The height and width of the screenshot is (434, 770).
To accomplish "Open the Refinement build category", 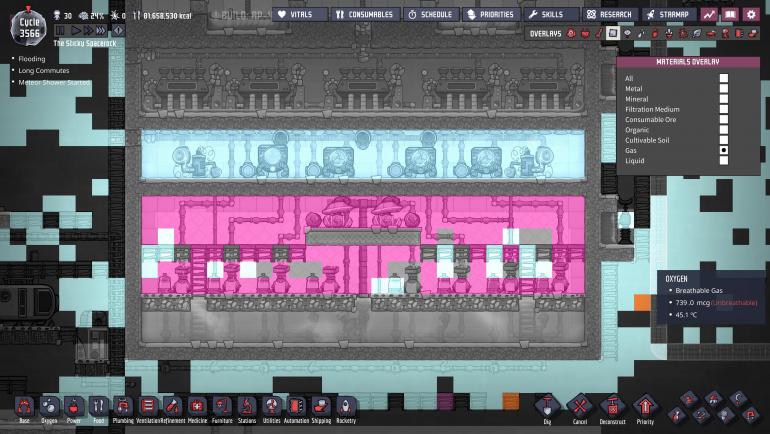I will click(x=172, y=409).
